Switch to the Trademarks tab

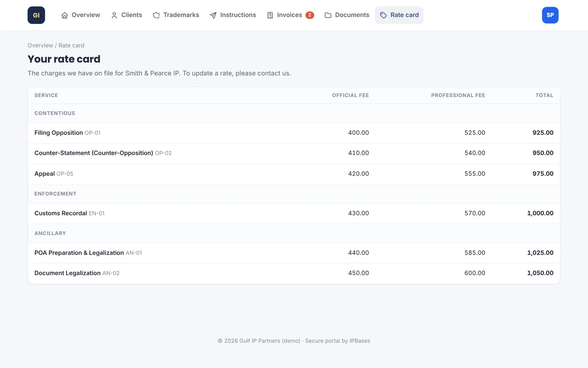[181, 15]
